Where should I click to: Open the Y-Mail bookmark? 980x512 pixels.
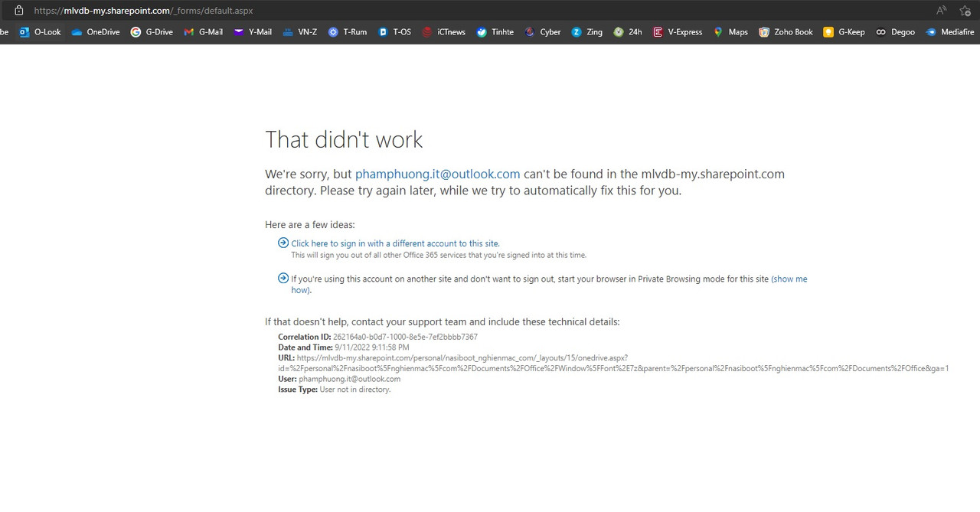coord(253,32)
